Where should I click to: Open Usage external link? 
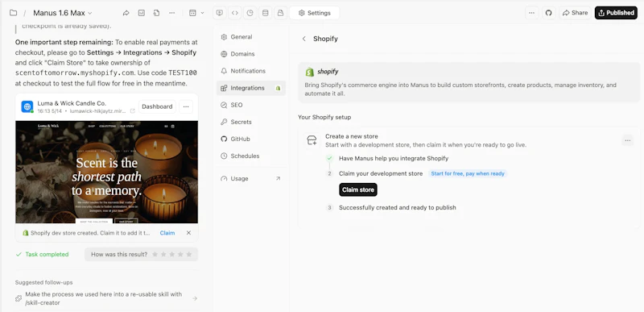click(x=251, y=178)
